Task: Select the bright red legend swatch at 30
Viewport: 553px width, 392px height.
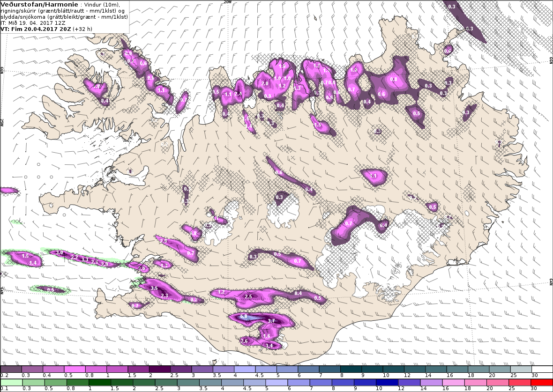Action: tap(541, 383)
